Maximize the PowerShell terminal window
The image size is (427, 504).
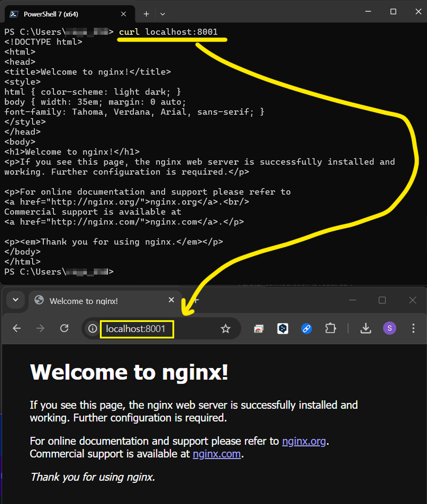[393, 12]
